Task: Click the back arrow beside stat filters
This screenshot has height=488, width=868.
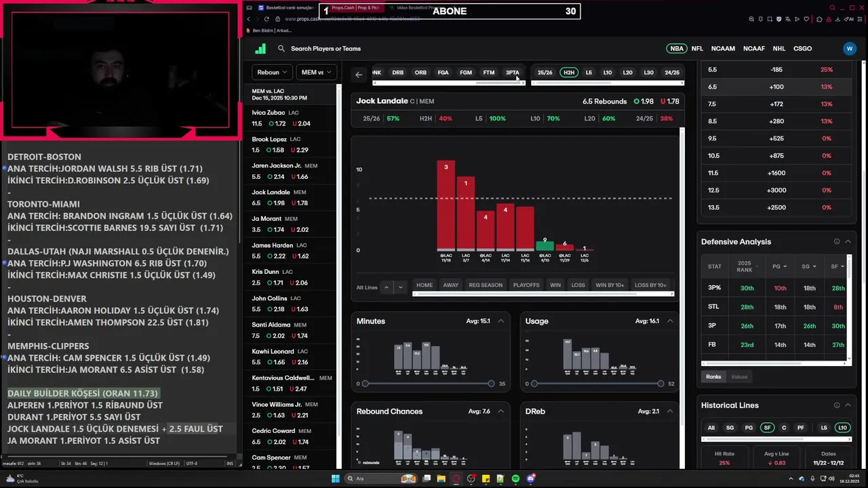Action: (x=359, y=75)
